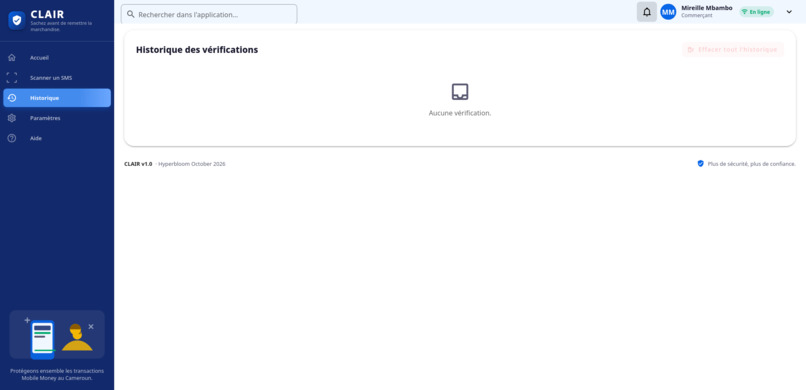This screenshot has width=806, height=390.
Task: Click the wifi icon in En ligne badge
Action: pos(745,12)
